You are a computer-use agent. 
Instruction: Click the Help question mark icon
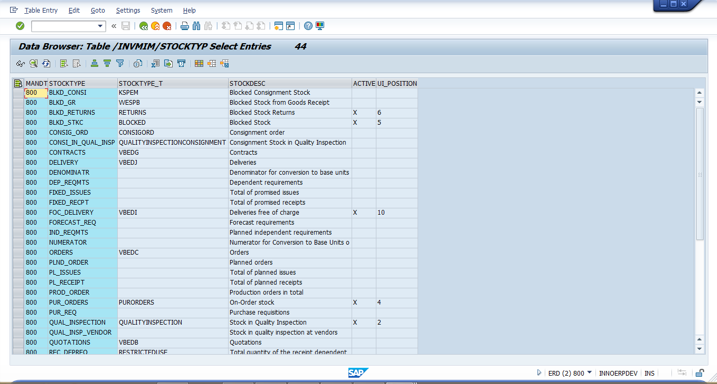coord(308,26)
